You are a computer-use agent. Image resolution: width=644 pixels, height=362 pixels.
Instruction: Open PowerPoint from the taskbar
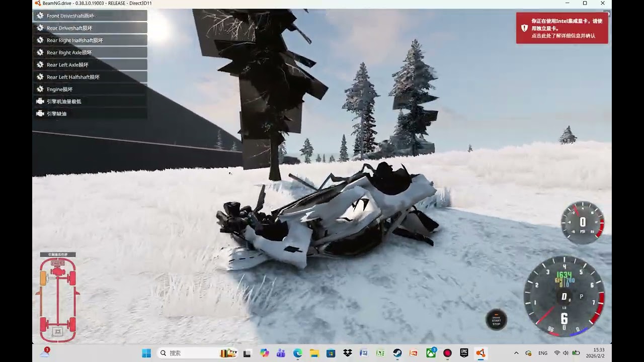point(414,353)
